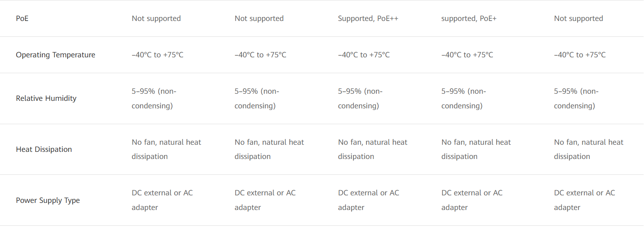
Task: Click 'Not supported' in the first value column
Action: [156, 19]
